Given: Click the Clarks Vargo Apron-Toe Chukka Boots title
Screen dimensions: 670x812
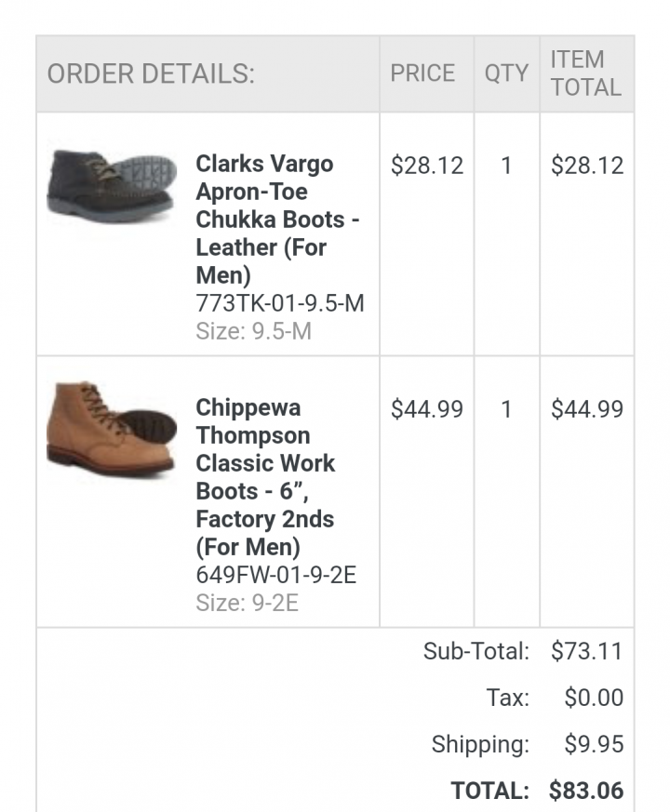Looking at the screenshot, I should pyautogui.click(x=277, y=220).
